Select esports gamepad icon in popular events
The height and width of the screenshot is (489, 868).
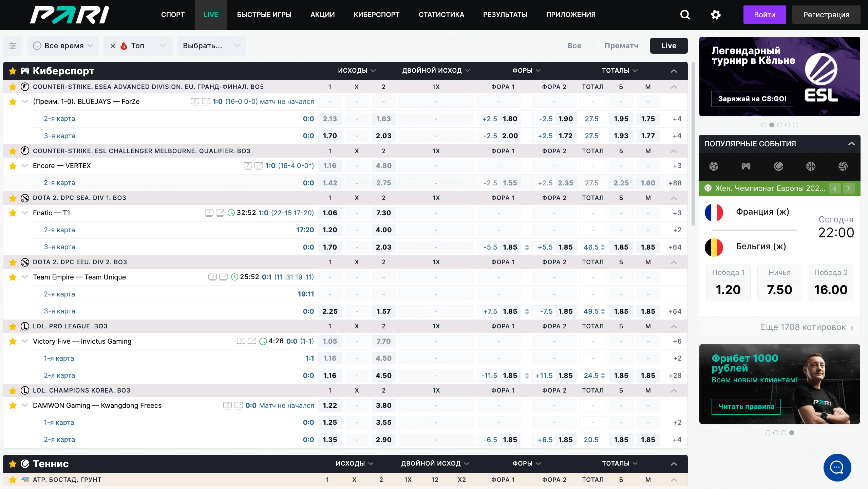(746, 166)
